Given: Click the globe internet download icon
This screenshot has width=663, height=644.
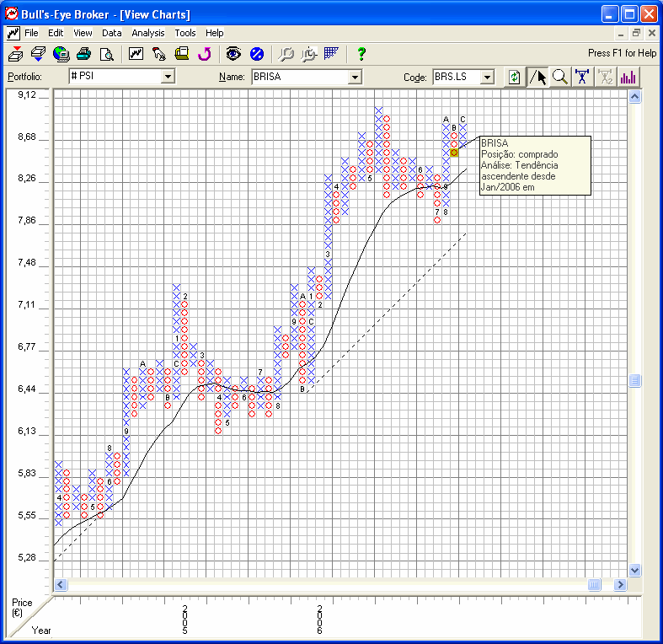Looking at the screenshot, I should (x=61, y=54).
